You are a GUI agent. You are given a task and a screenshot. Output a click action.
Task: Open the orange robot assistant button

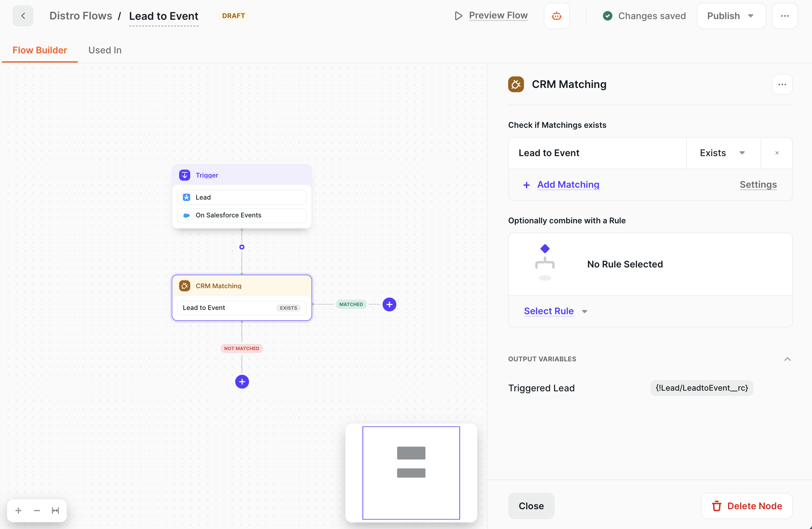(557, 16)
